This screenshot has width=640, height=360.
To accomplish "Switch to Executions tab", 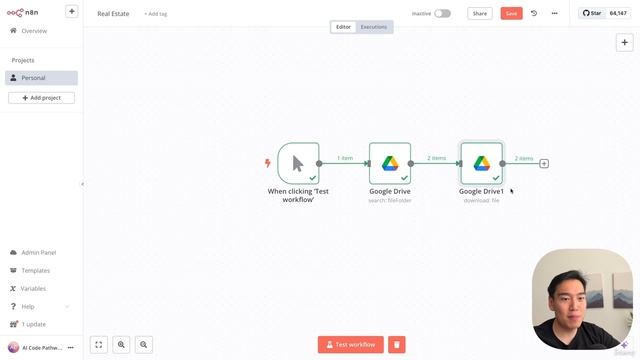I will pos(374,27).
